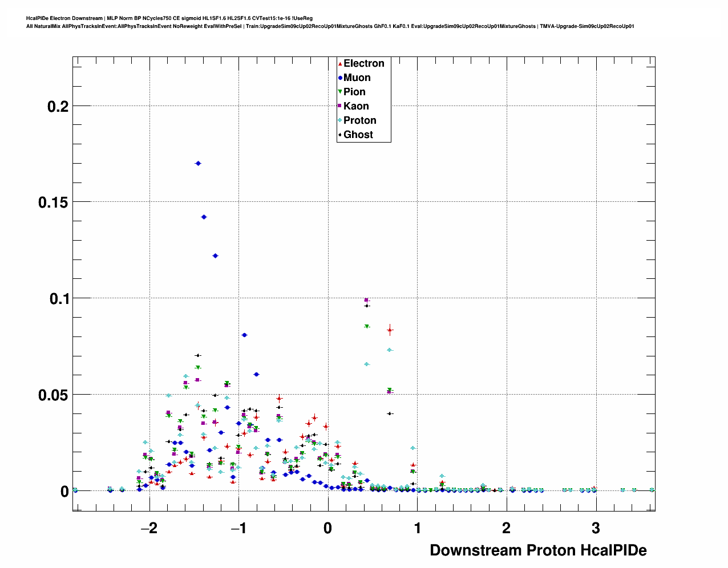The height and width of the screenshot is (568, 728).
Task: Click the 'Downstream Proton HcalPIDe' axis title
Action: click(537, 550)
